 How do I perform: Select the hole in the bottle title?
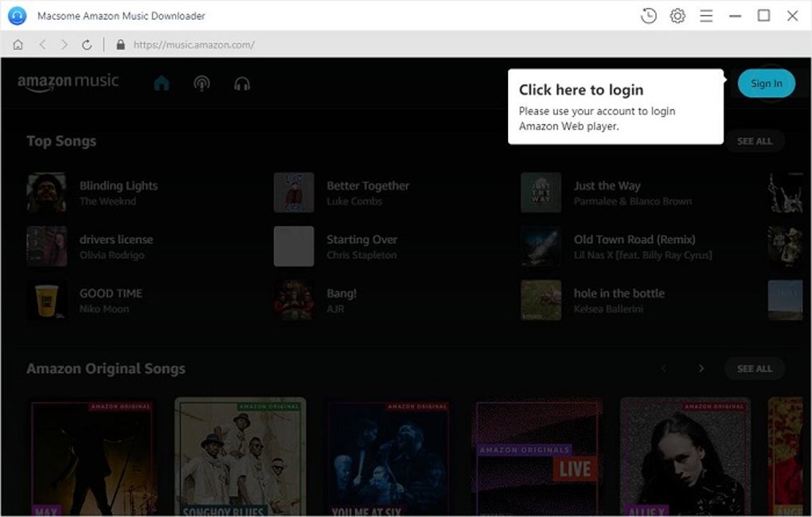(619, 293)
